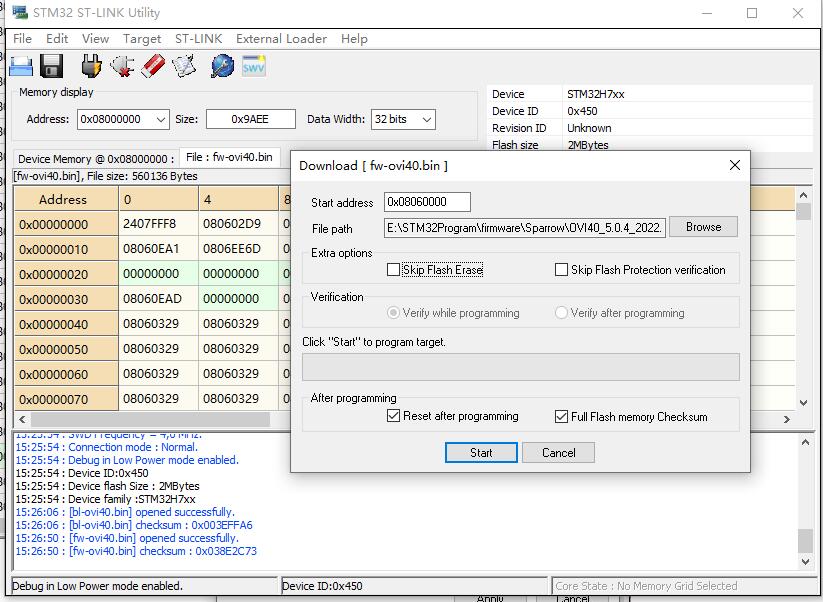
Task: Toggle Skip Flash Erase checkbox
Action: click(x=393, y=270)
